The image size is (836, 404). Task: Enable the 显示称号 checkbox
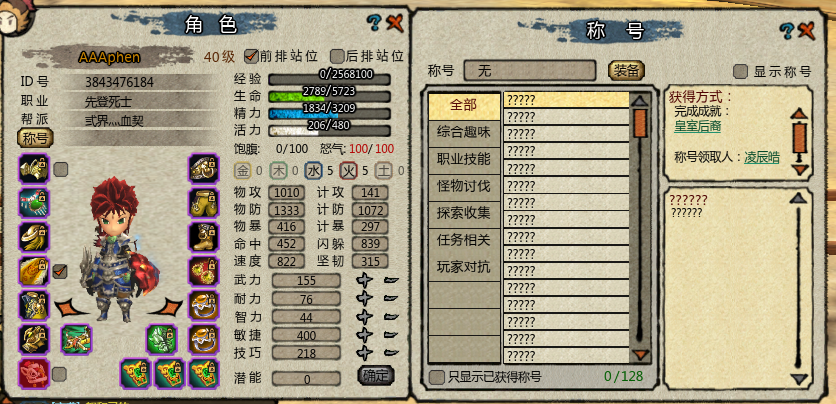point(741,72)
